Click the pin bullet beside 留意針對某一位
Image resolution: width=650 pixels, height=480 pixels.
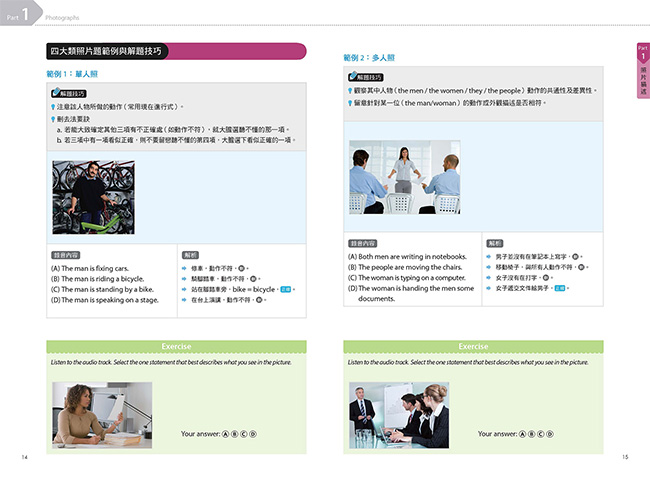pyautogui.click(x=350, y=103)
